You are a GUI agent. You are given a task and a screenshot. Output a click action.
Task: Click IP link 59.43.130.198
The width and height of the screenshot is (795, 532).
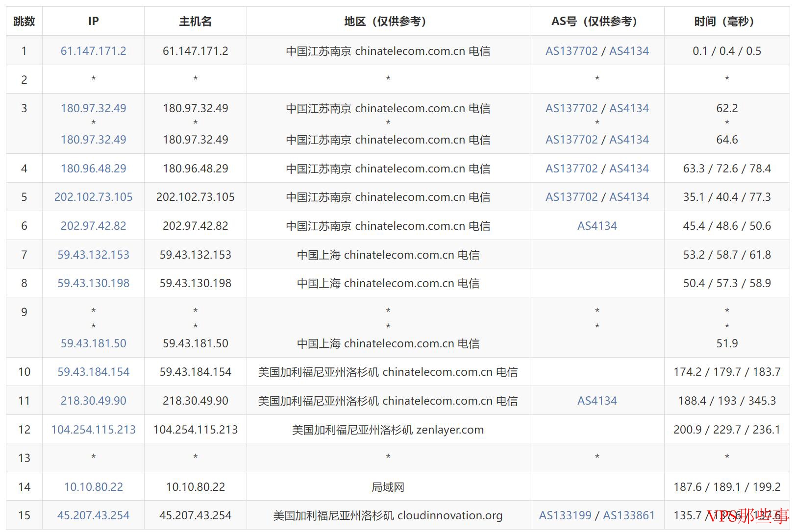tap(93, 283)
